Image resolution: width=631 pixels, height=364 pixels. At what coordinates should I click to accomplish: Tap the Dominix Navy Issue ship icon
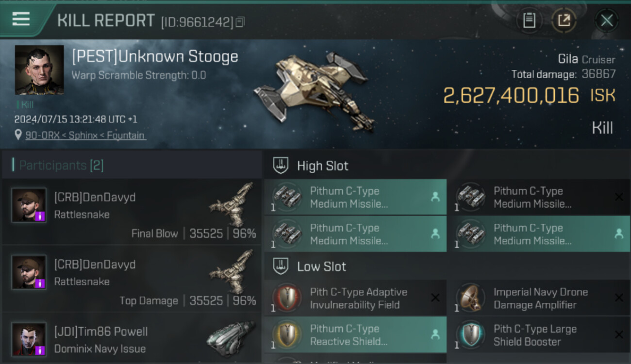pyautogui.click(x=231, y=339)
